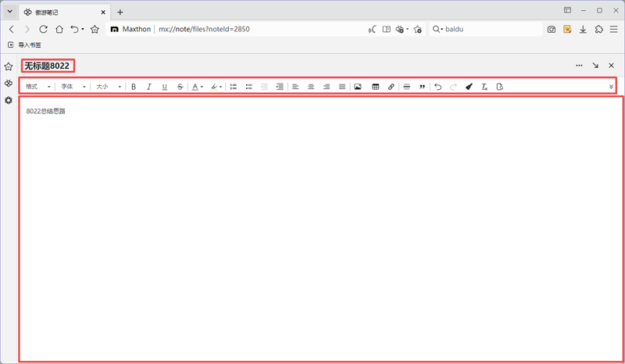Open the Maxthon notes sidebar icon
The image size is (625, 364).
9,84
